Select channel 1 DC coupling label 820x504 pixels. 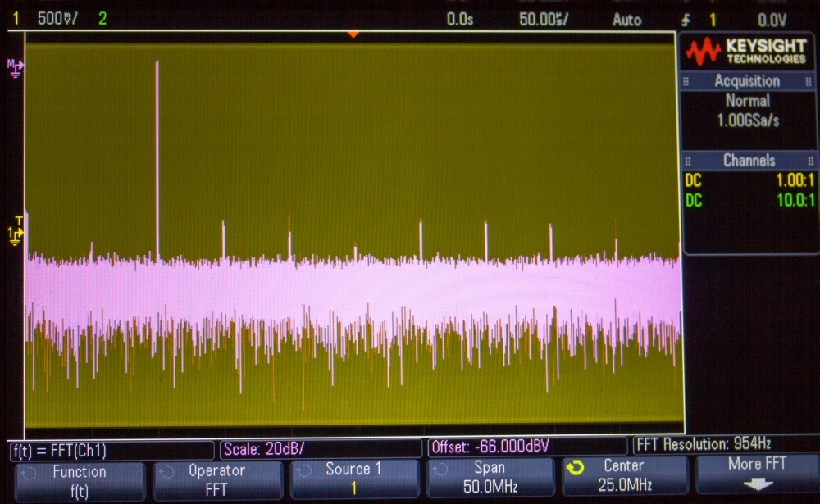pyautogui.click(x=693, y=180)
